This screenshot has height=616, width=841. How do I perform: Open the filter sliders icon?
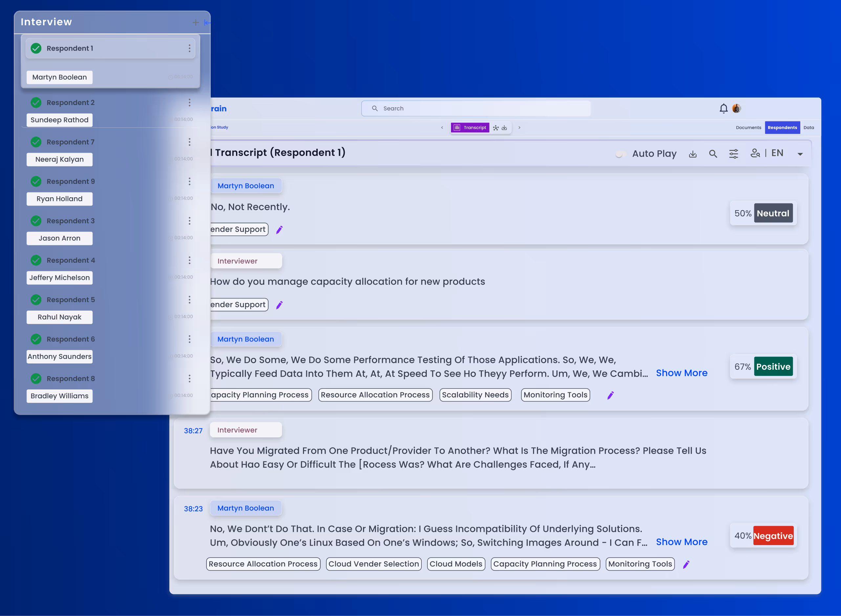[x=733, y=154]
